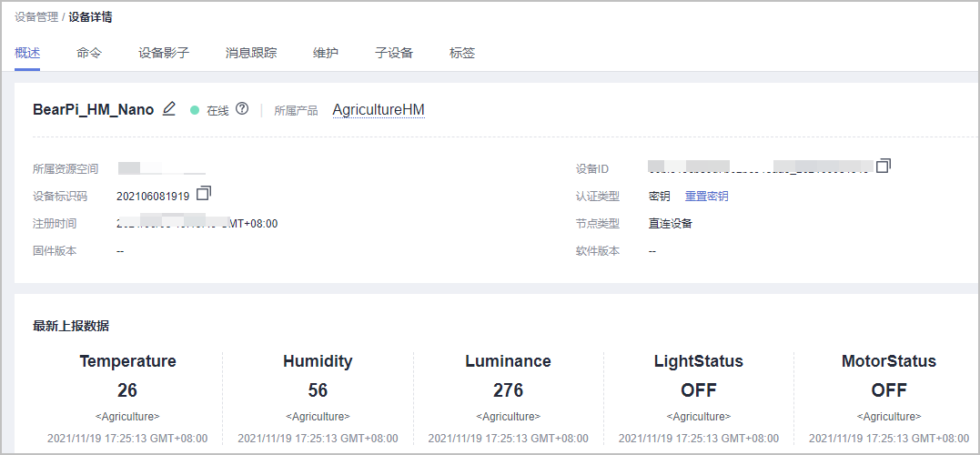Click the edit pencil icon beside BearPi_HM_Nano

pyautogui.click(x=168, y=109)
